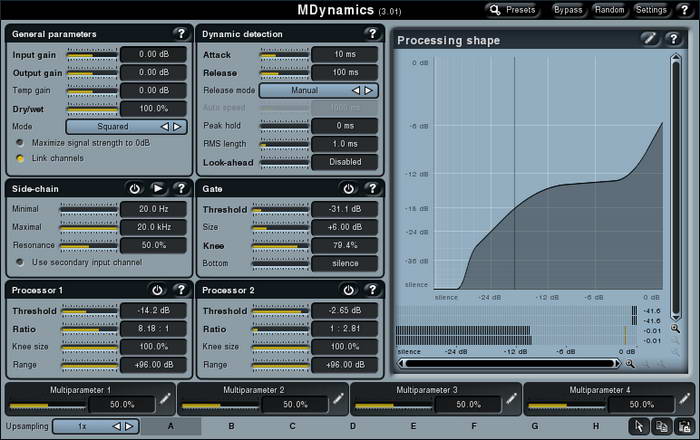Open help for Gate panel
Viewport: 700px width, 440px height.
click(x=372, y=188)
